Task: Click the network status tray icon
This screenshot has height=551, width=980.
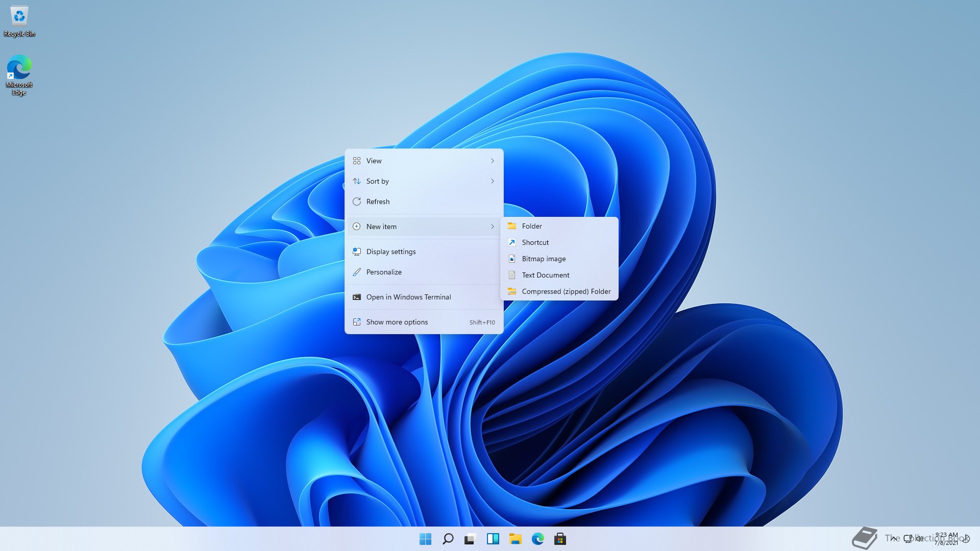Action: 908,539
